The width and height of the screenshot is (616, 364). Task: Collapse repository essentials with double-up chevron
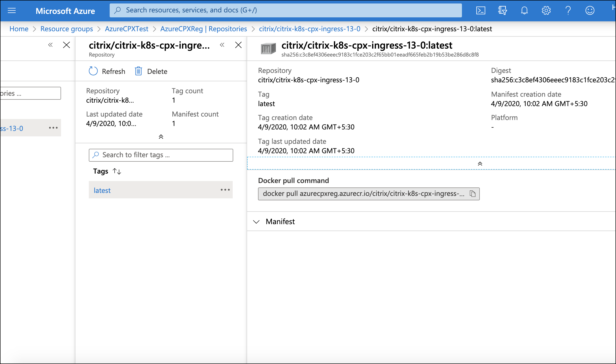coord(161,137)
